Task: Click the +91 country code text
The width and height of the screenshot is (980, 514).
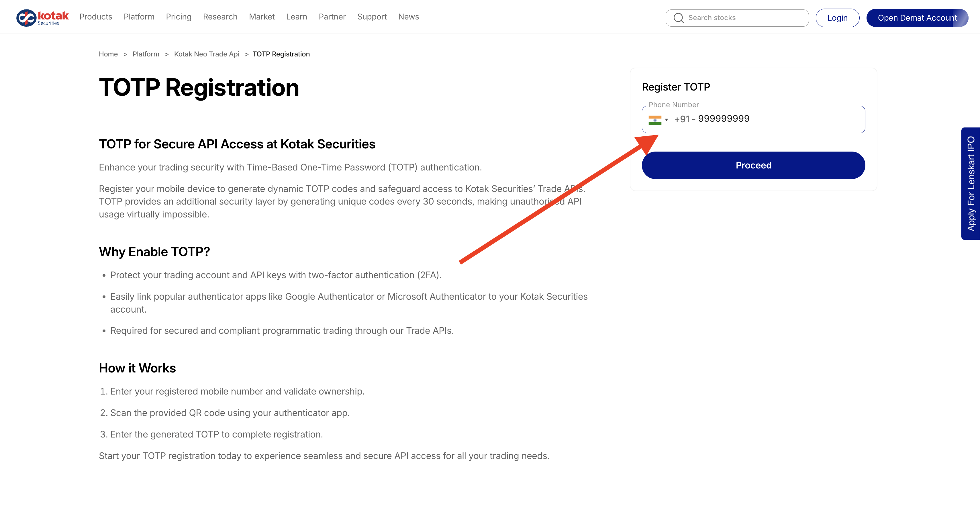Action: [x=682, y=119]
